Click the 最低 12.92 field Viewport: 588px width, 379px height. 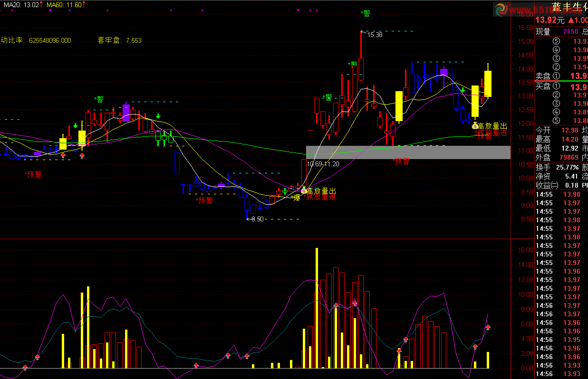point(557,148)
